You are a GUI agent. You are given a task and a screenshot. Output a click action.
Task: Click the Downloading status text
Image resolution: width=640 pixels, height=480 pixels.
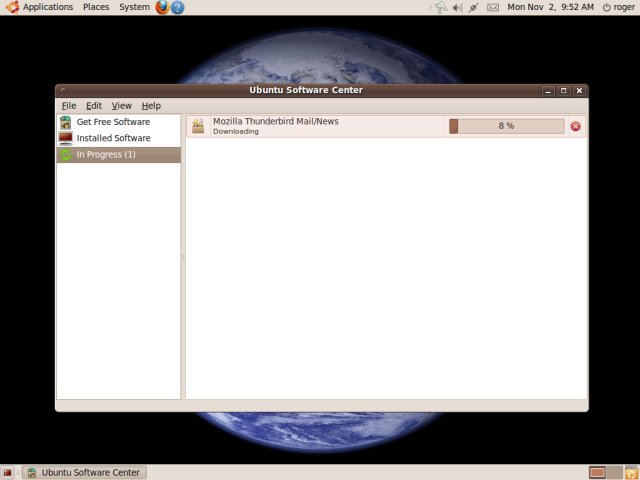pos(236,131)
